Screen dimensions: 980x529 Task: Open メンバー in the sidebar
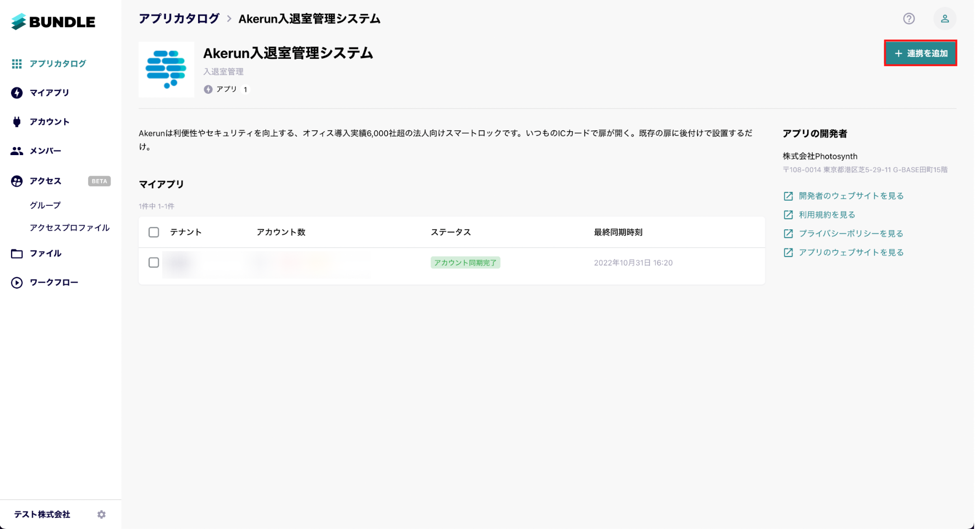coord(45,151)
